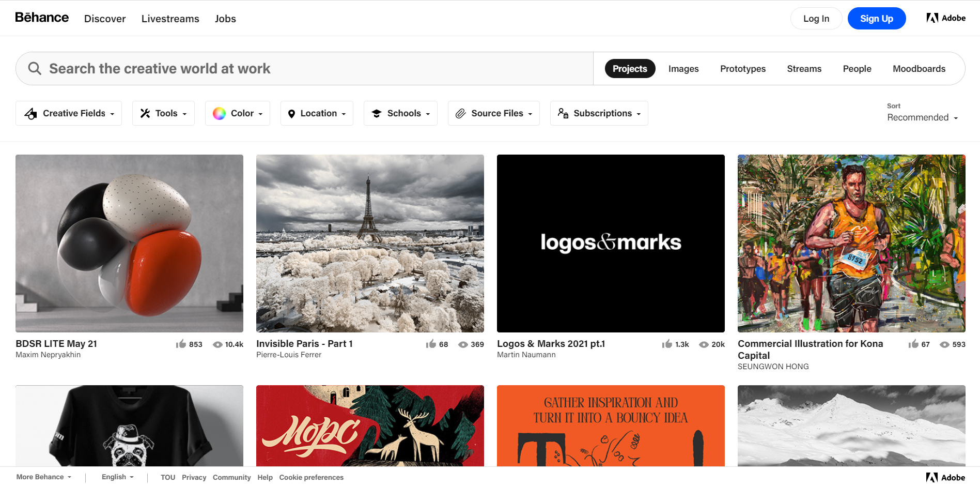The image size is (980, 486).
Task: Click the Adobe logo in footer
Action: [x=946, y=477]
